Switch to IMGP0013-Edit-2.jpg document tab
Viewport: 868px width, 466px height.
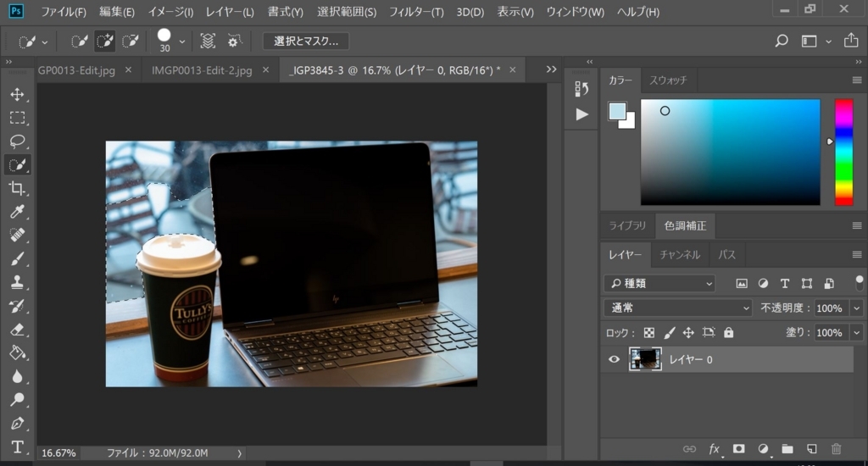202,70
